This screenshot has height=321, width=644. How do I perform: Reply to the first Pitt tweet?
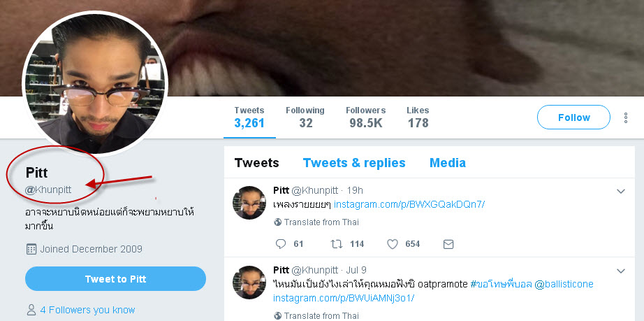pyautogui.click(x=281, y=244)
